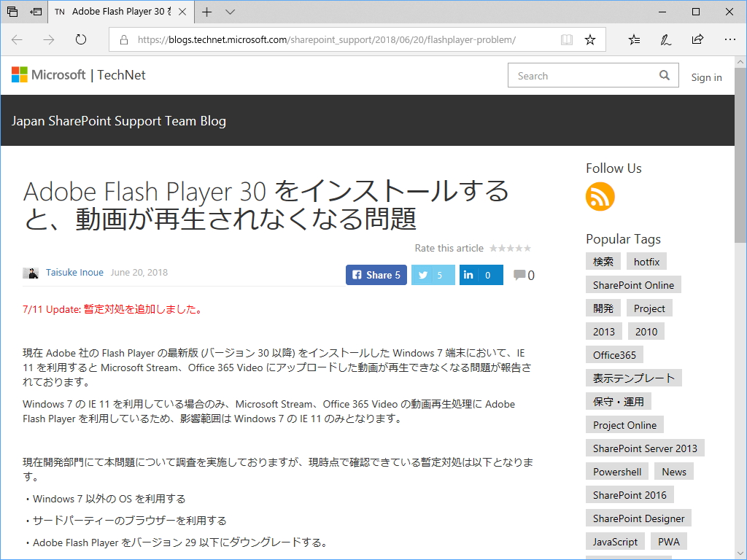Rate this article using the star rating
This screenshot has height=560, width=747.
(x=510, y=248)
